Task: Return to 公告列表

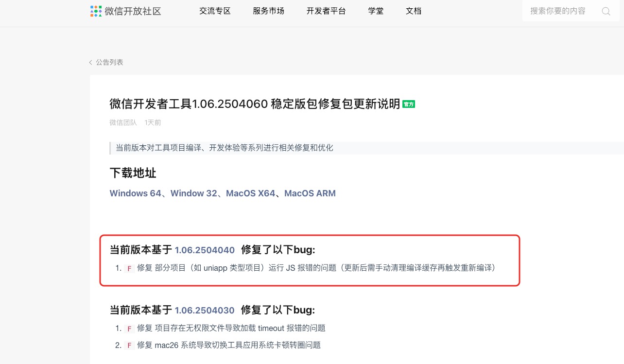Action: 109,62
